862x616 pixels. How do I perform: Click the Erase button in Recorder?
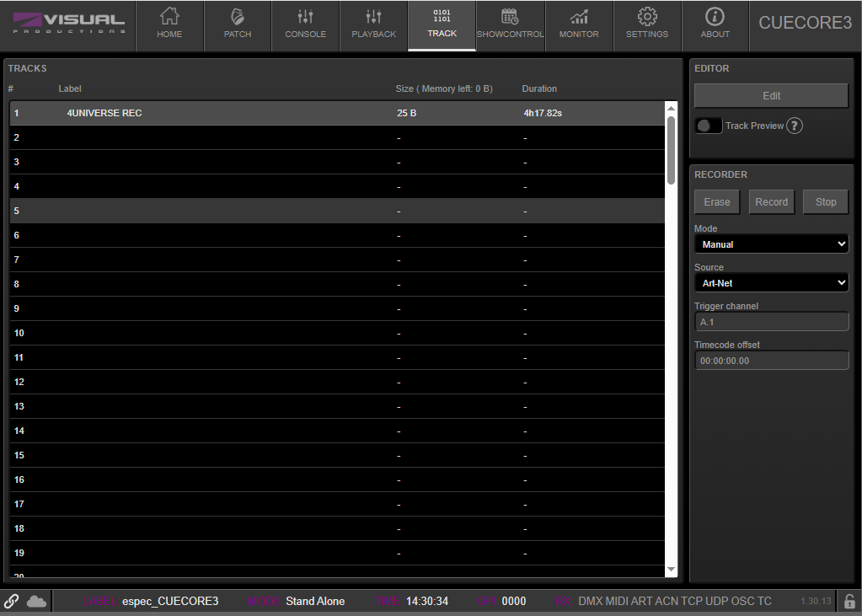pos(717,202)
